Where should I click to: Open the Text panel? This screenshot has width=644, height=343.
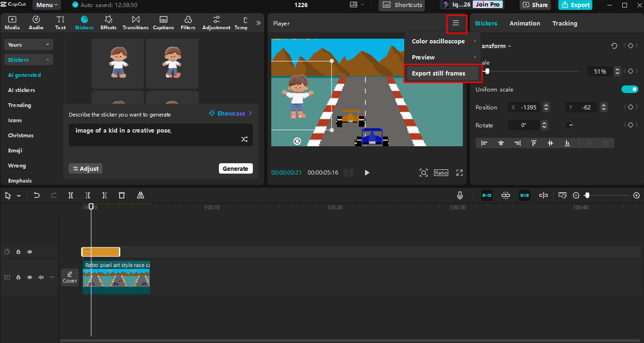60,23
